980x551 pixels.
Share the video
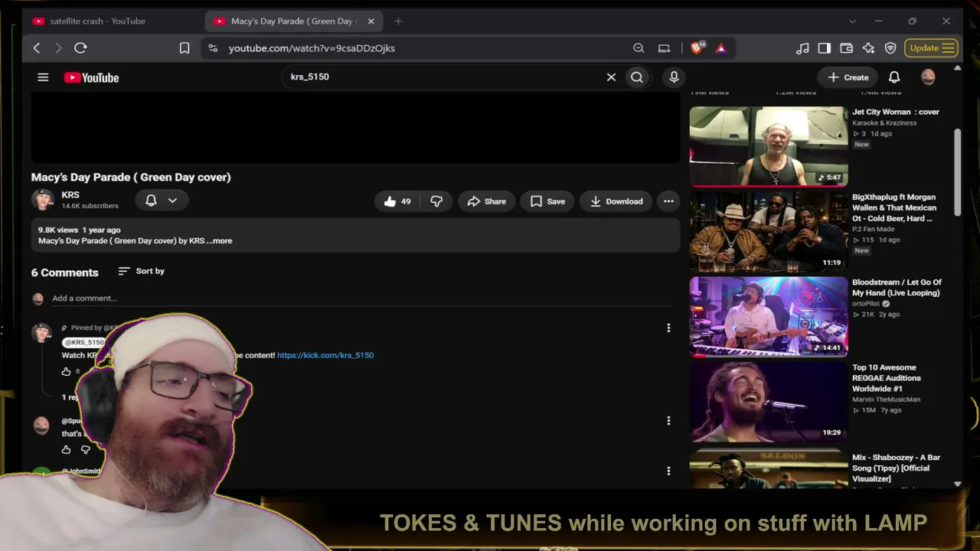tap(486, 201)
